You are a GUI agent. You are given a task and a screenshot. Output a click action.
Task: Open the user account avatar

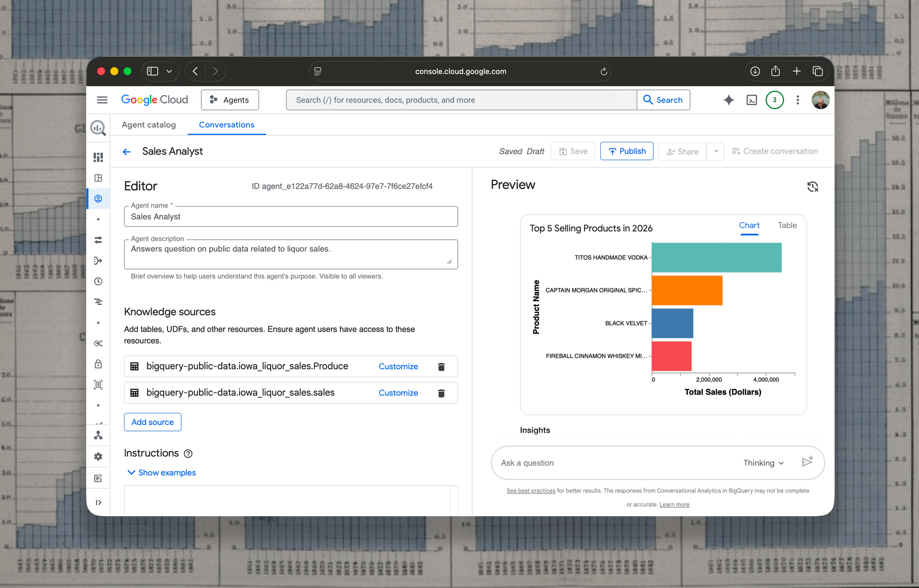[820, 100]
